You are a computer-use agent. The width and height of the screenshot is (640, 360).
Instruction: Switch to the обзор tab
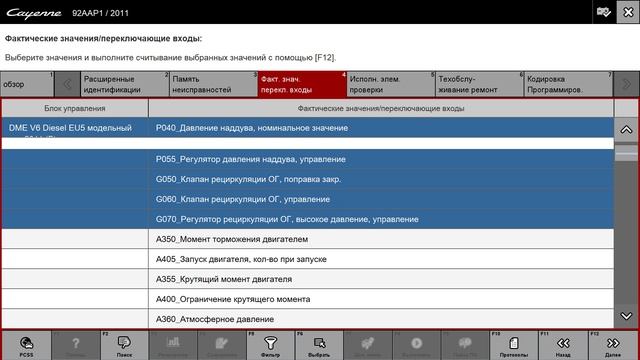27,84
